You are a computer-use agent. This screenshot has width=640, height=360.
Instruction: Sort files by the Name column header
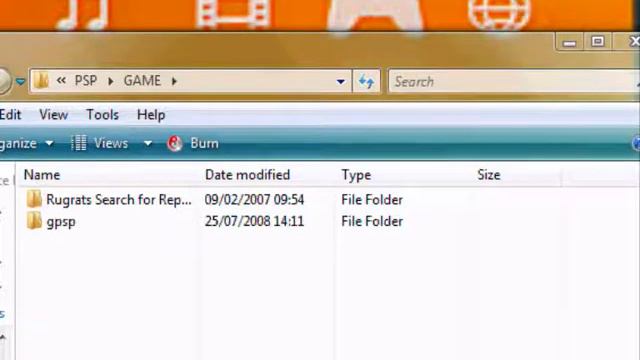coord(42,175)
